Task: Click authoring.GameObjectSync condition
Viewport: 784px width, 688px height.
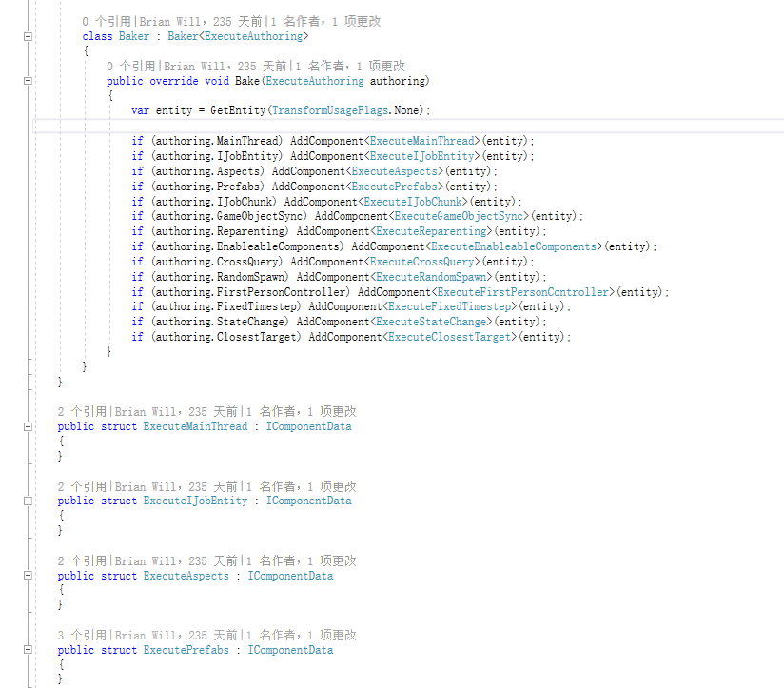Action: tap(229, 216)
